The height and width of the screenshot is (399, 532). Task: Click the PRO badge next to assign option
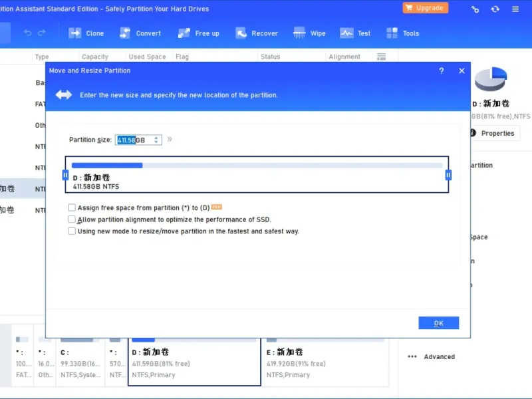(217, 207)
